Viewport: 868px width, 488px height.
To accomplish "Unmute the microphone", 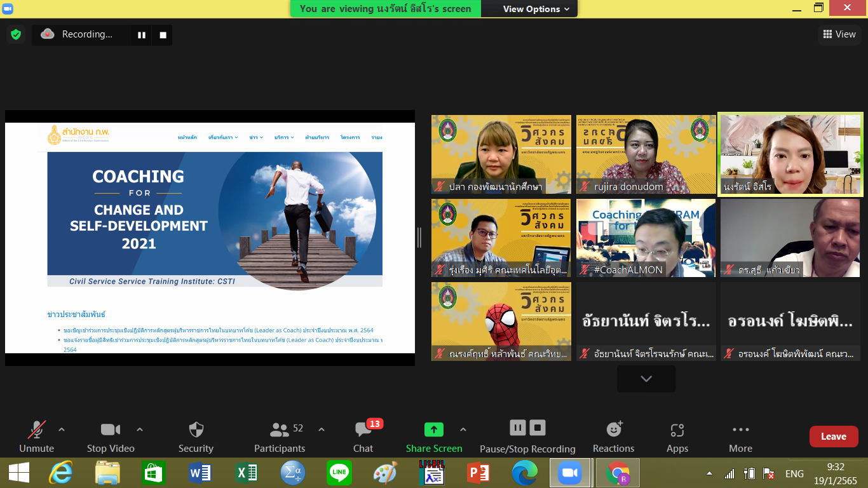I will (x=36, y=430).
